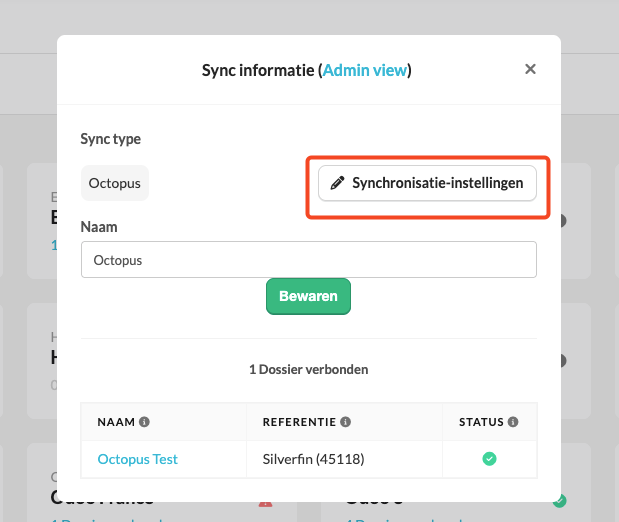The height and width of the screenshot is (522, 619).
Task: Click the NAAM column header
Action: point(116,422)
